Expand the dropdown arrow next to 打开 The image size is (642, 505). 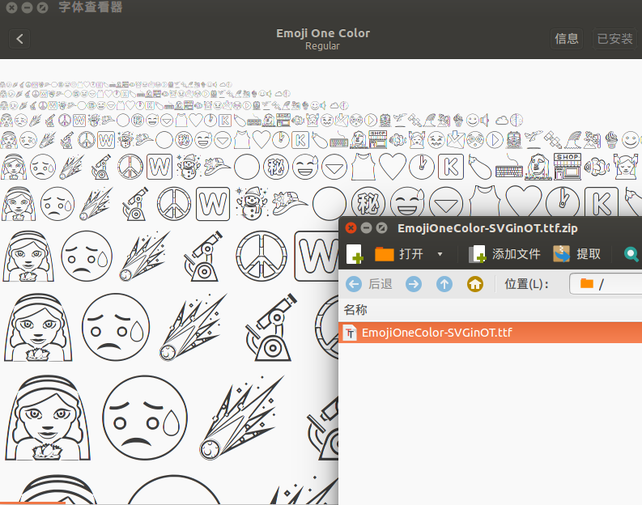tap(440, 255)
